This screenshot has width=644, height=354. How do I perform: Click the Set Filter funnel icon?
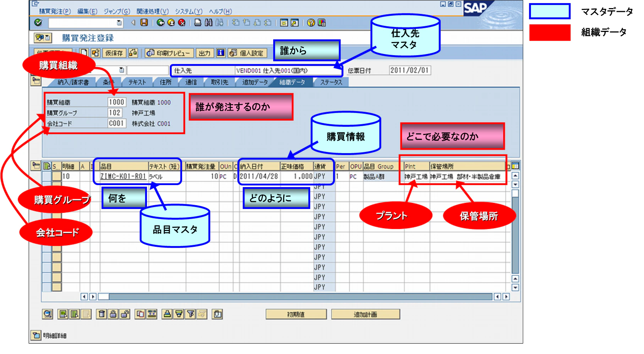tap(191, 314)
